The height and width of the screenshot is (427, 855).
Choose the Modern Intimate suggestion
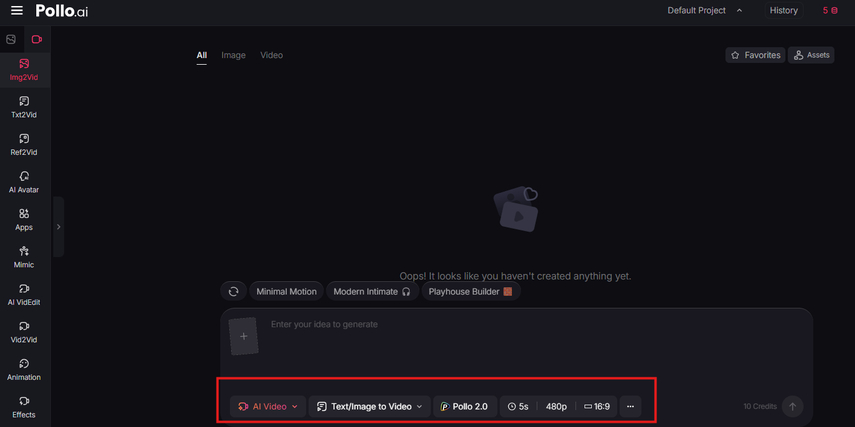coord(372,291)
